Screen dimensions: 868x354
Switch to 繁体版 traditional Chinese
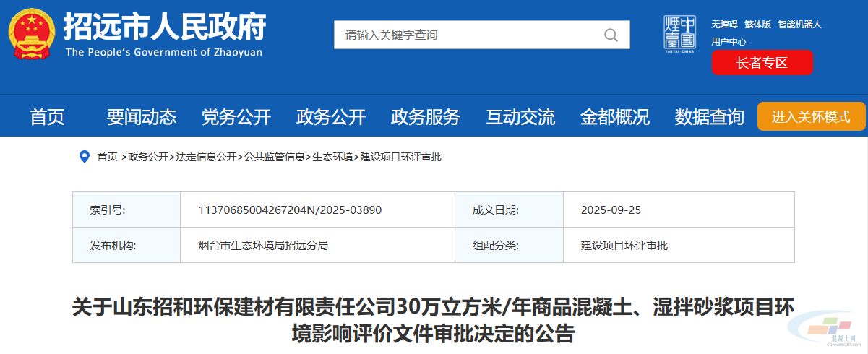pyautogui.click(x=758, y=24)
